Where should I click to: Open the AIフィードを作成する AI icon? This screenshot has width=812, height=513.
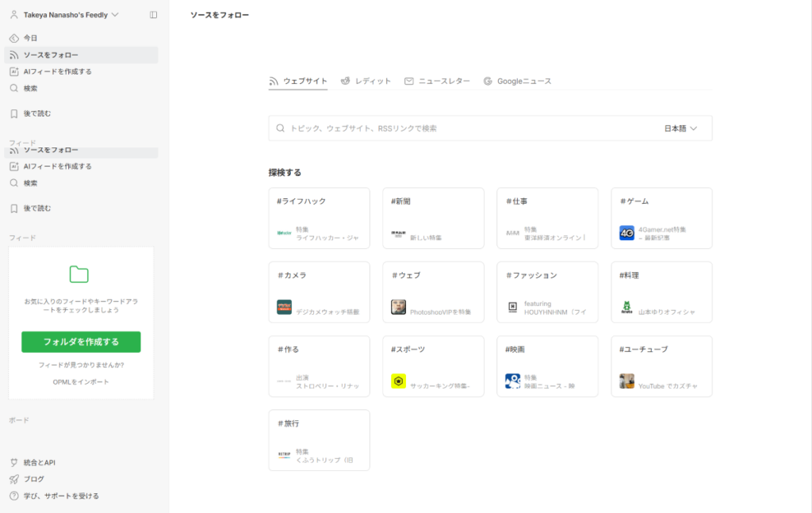coord(13,71)
